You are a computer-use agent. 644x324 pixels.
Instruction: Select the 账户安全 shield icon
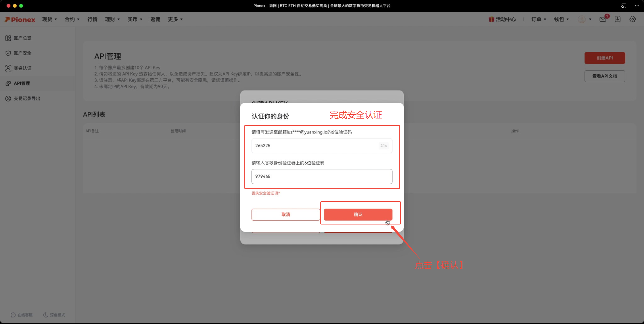8,53
